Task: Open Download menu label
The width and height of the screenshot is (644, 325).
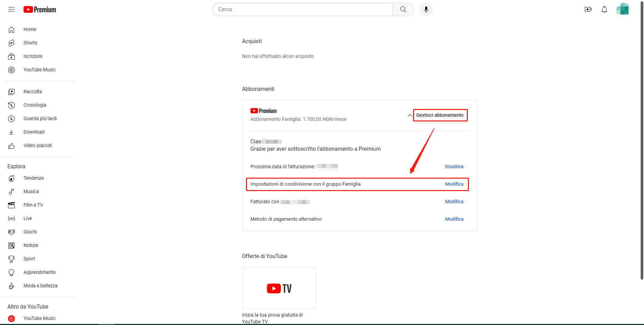Action: [34, 132]
